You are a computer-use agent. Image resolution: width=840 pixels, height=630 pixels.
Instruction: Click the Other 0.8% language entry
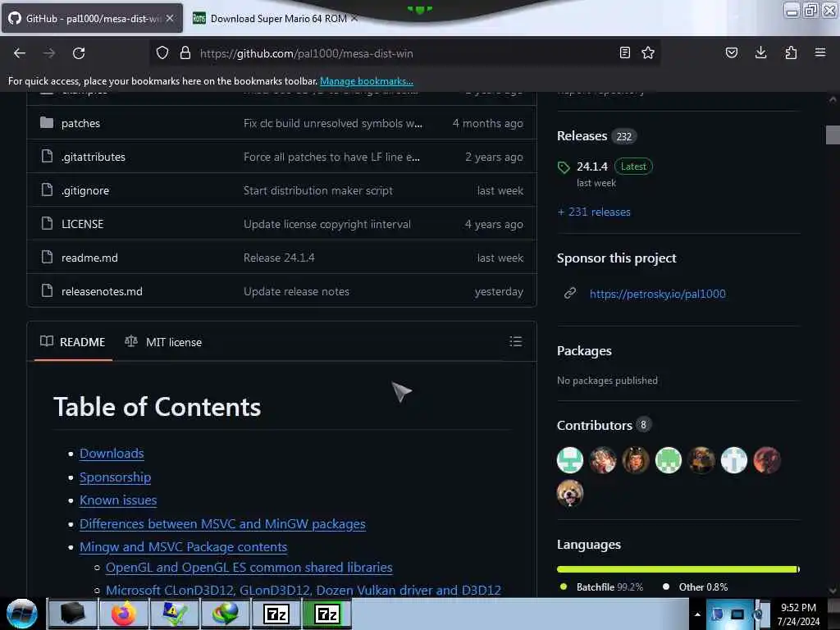(x=695, y=587)
